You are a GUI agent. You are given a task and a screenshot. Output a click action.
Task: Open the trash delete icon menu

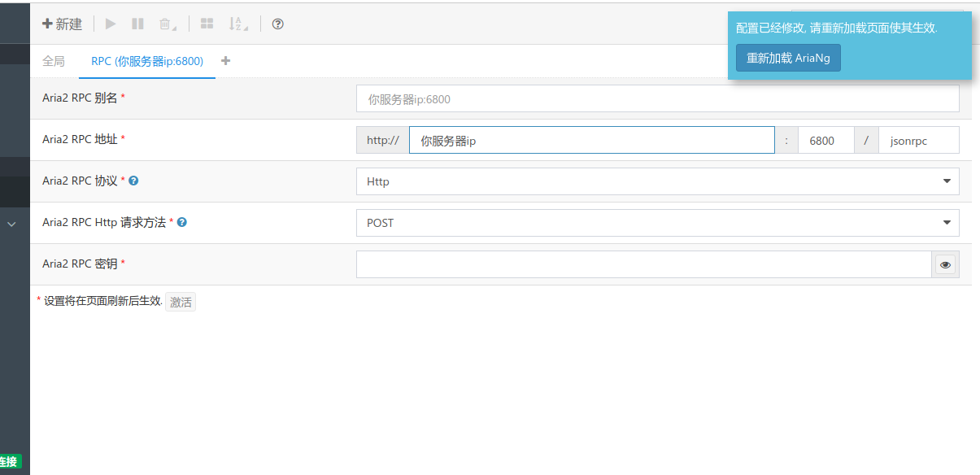click(168, 24)
